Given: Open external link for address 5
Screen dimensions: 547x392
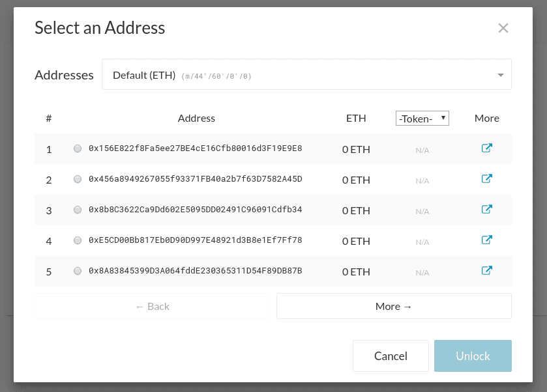Looking at the screenshot, I should (486, 271).
